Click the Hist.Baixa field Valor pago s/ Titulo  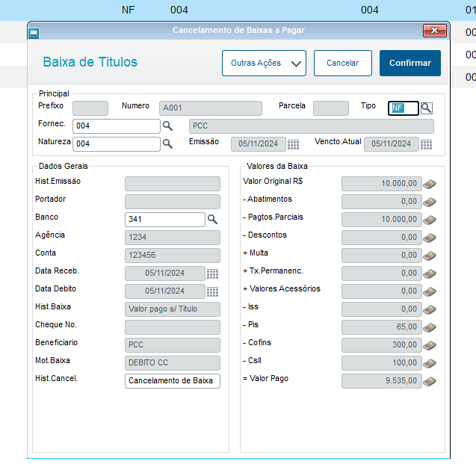pos(173,309)
